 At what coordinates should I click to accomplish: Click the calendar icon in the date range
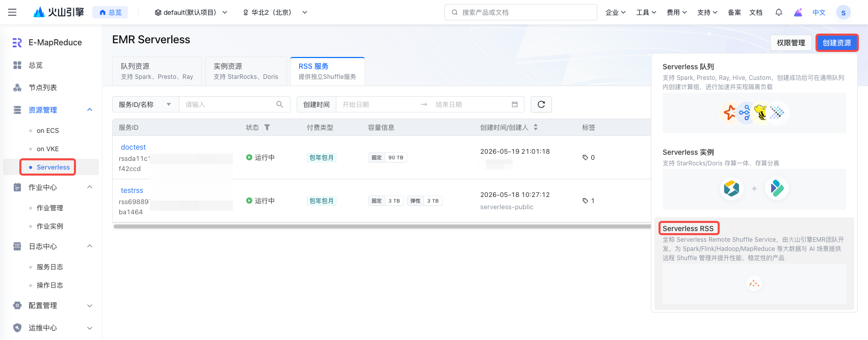515,104
